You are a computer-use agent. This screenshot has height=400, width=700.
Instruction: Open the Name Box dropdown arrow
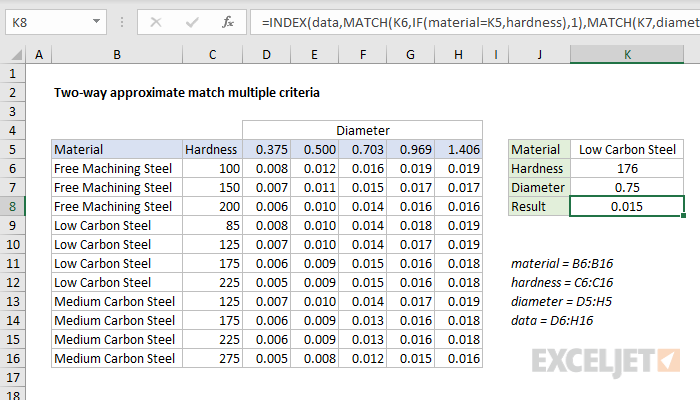click(96, 21)
